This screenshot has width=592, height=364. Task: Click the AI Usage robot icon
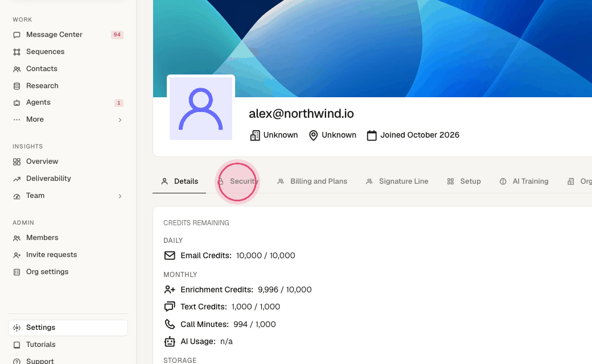pyautogui.click(x=170, y=341)
